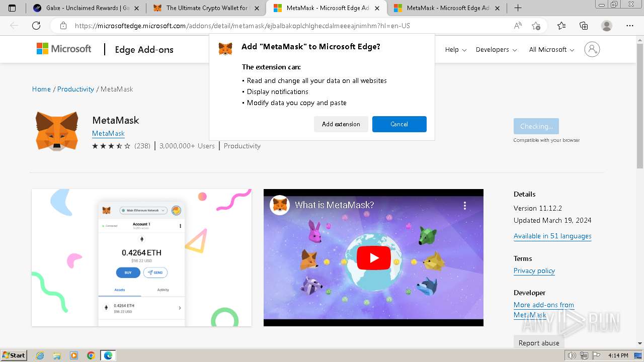The height and width of the screenshot is (362, 644).
Task: Open MetaMask publisher link under title
Action: 108,133
